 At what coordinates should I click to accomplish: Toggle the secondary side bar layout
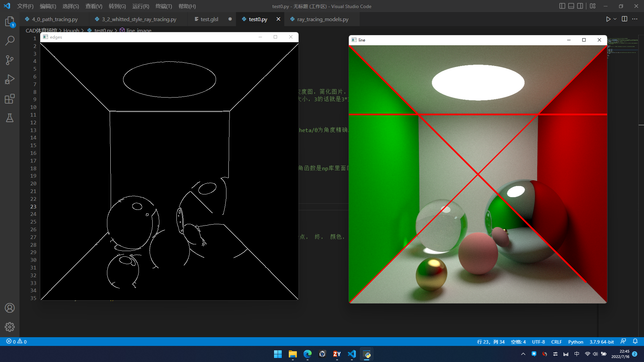point(580,6)
